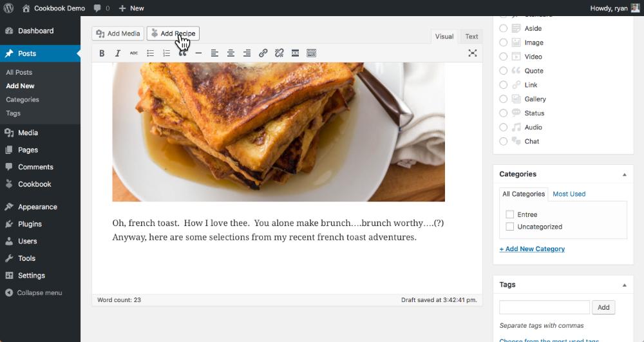
Task: Select the Aside post format
Action: pos(503,28)
